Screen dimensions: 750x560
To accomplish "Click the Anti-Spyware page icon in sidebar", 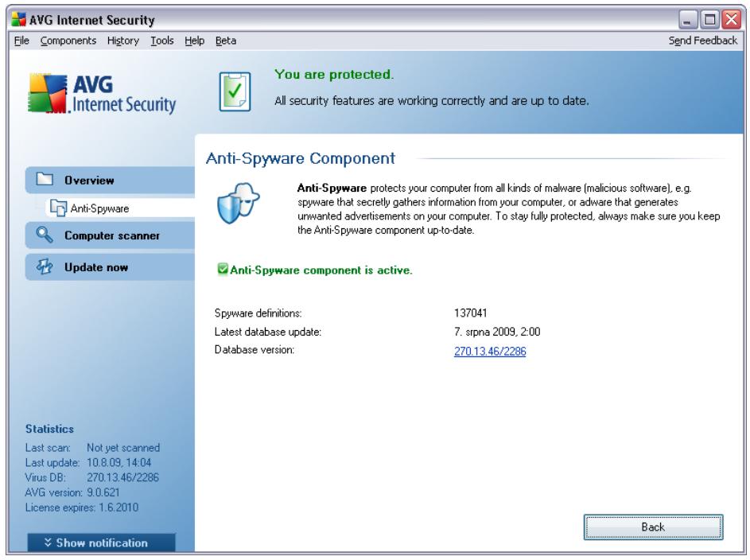I will click(58, 208).
